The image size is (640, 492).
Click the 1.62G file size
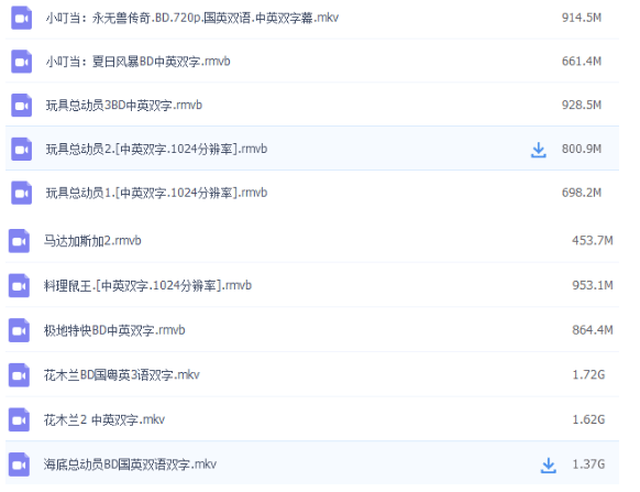click(589, 419)
